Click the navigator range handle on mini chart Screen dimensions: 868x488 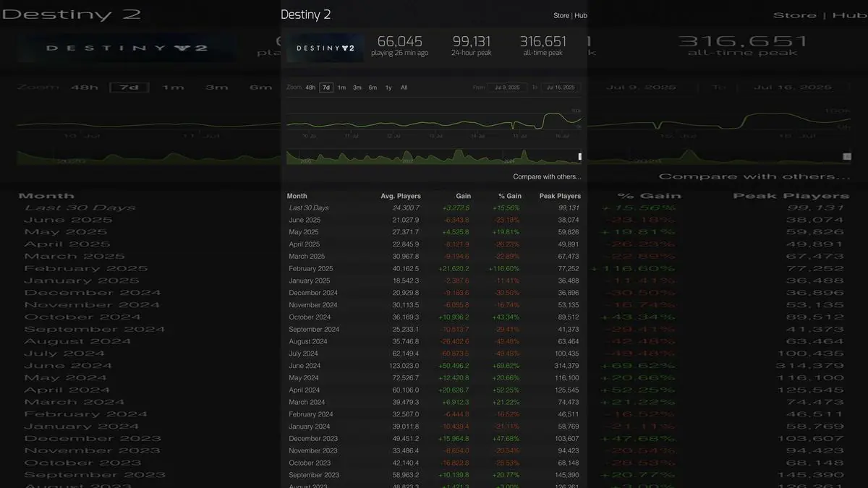(x=579, y=156)
